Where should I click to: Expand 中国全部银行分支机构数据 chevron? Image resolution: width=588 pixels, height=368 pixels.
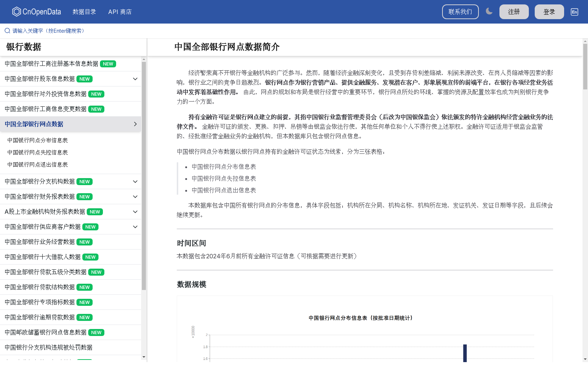coord(135,181)
